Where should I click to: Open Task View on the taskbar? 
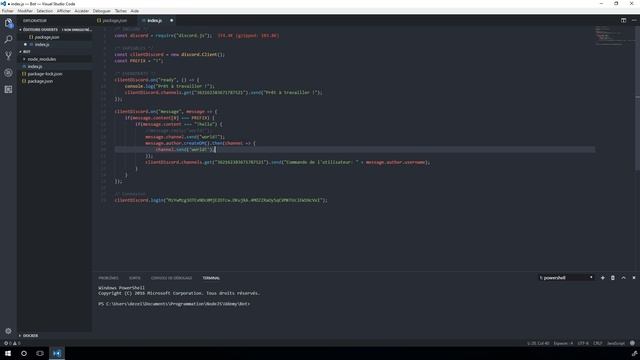[40, 353]
